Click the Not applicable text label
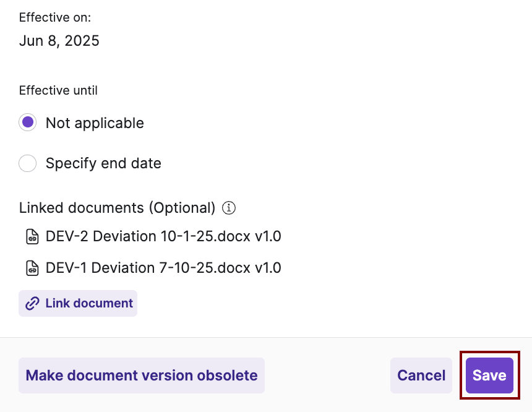The width and height of the screenshot is (532, 412). (94, 123)
